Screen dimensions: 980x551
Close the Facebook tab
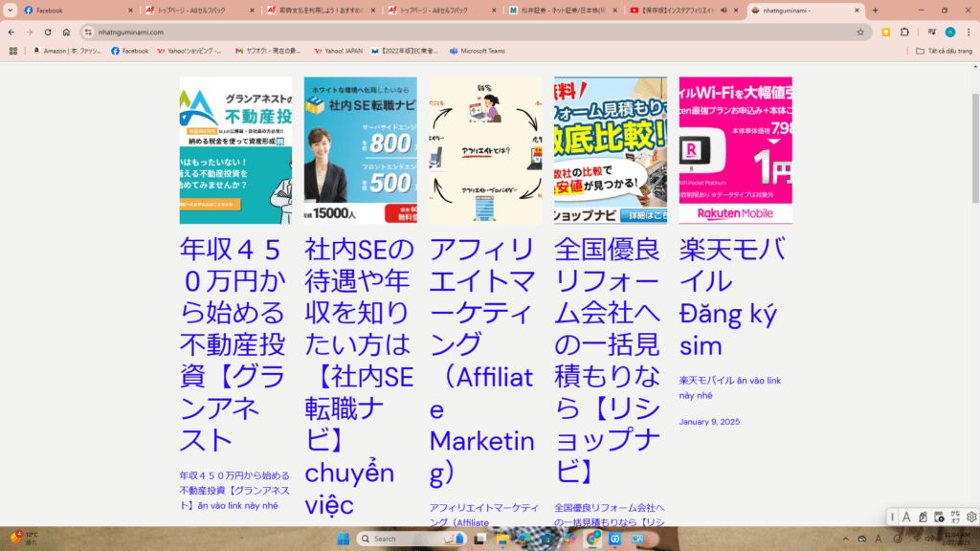130,10
